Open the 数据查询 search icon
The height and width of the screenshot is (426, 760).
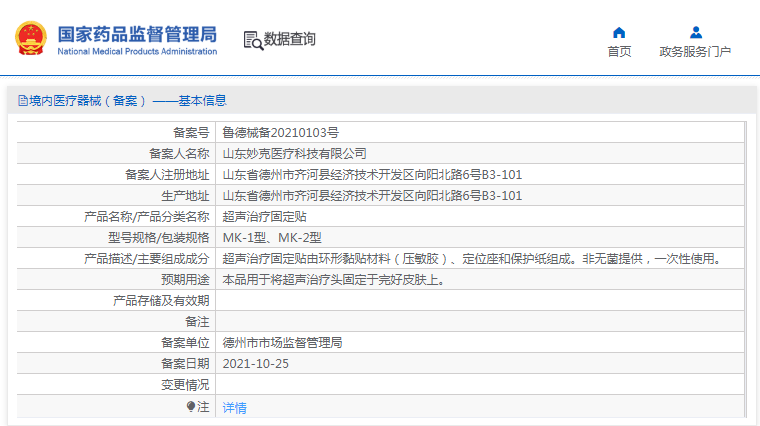[253, 40]
